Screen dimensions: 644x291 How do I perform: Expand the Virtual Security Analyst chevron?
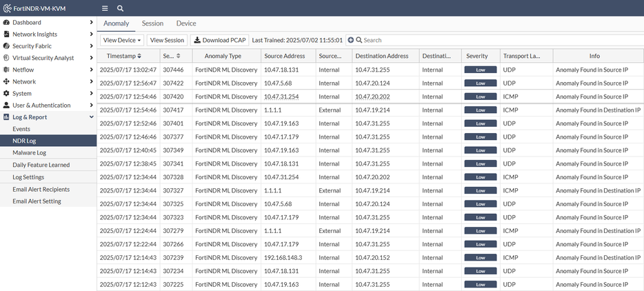click(x=91, y=58)
